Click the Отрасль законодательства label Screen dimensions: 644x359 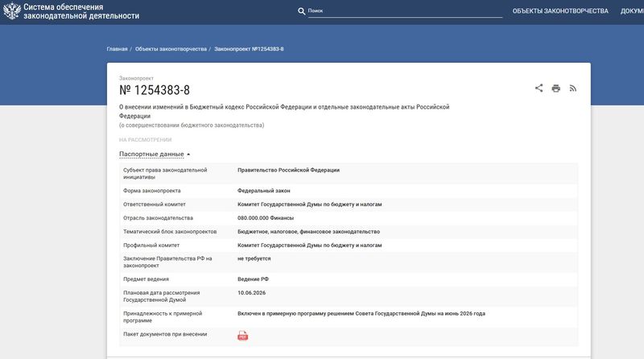click(158, 218)
